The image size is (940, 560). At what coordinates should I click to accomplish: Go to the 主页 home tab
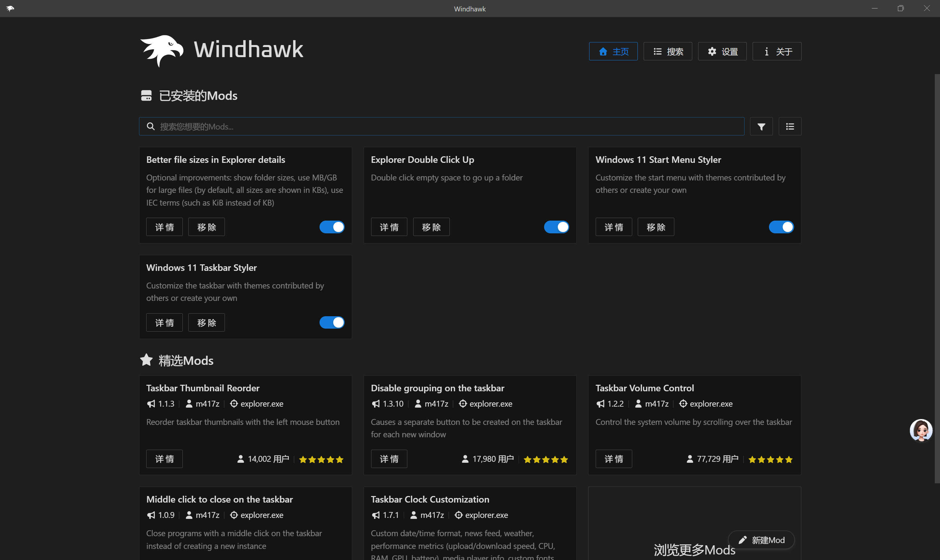click(x=613, y=51)
